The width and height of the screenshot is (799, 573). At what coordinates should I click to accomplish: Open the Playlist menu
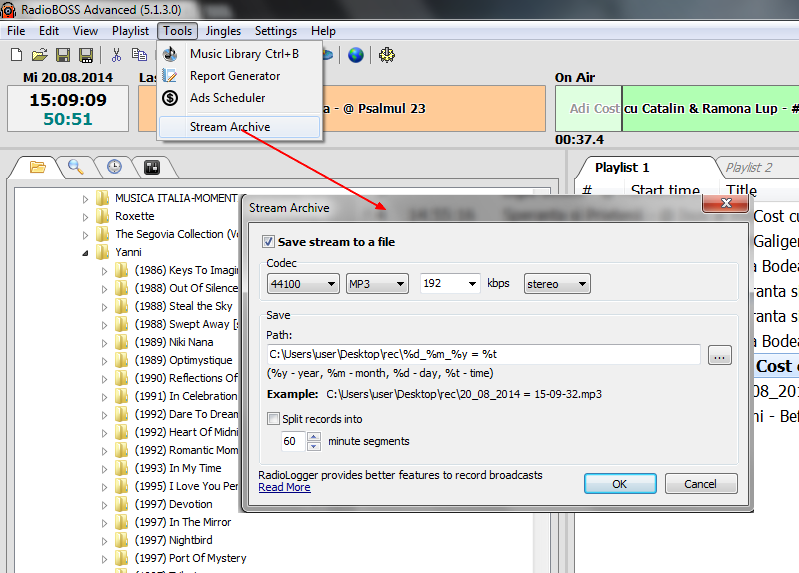click(130, 31)
